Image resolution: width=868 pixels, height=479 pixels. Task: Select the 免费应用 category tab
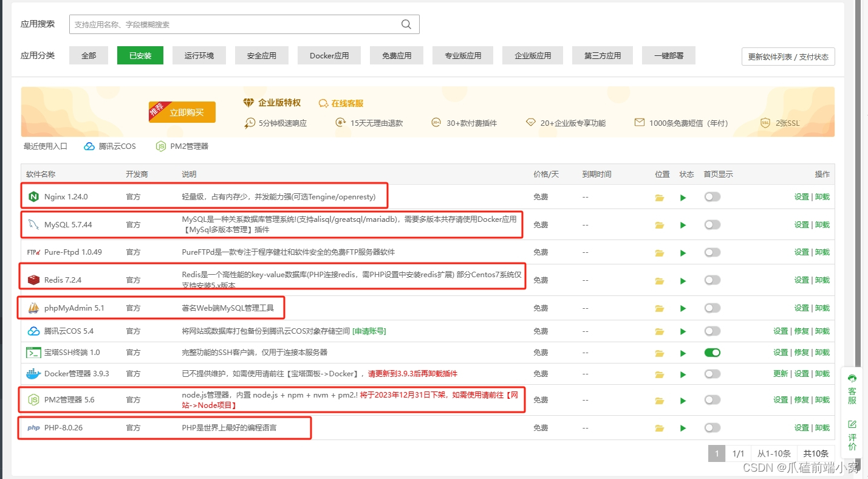pyautogui.click(x=397, y=55)
